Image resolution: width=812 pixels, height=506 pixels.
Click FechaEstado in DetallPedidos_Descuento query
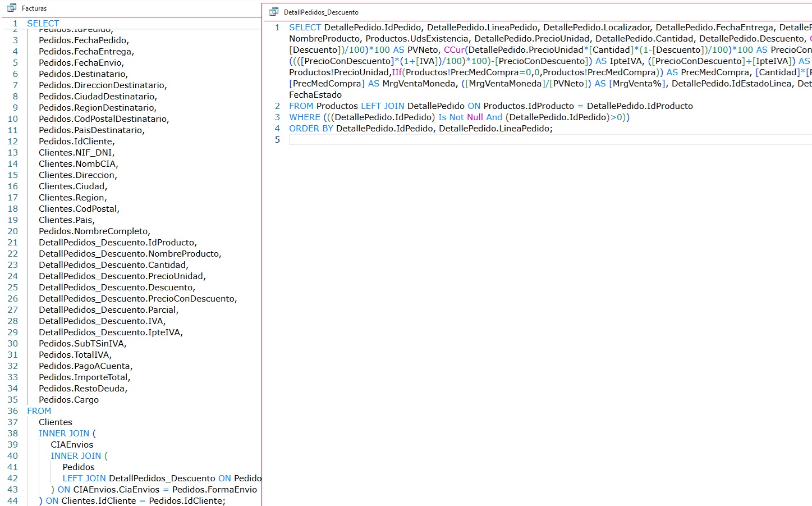315,94
